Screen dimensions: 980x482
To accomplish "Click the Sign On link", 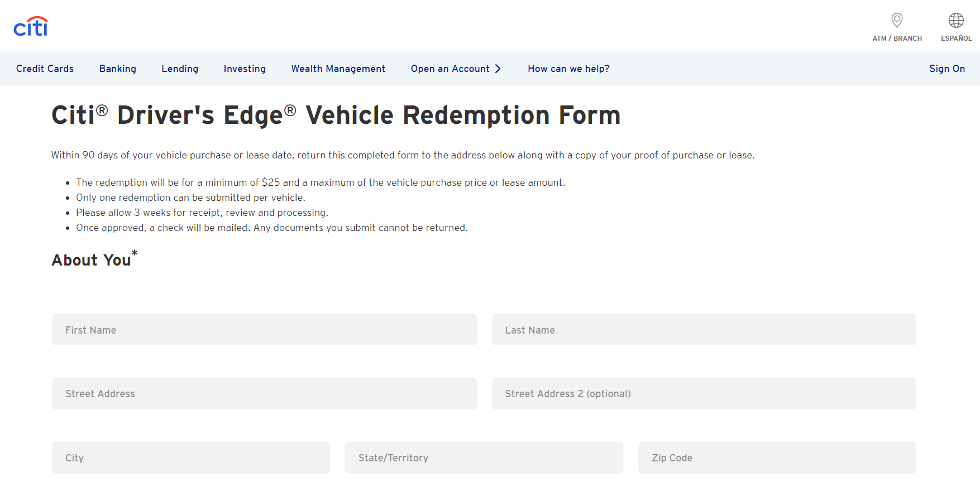I will coord(947,69).
